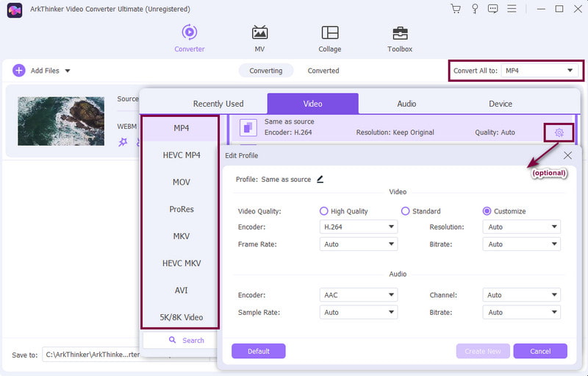The image size is (588, 376).
Task: Select MKV format
Action: click(x=182, y=236)
